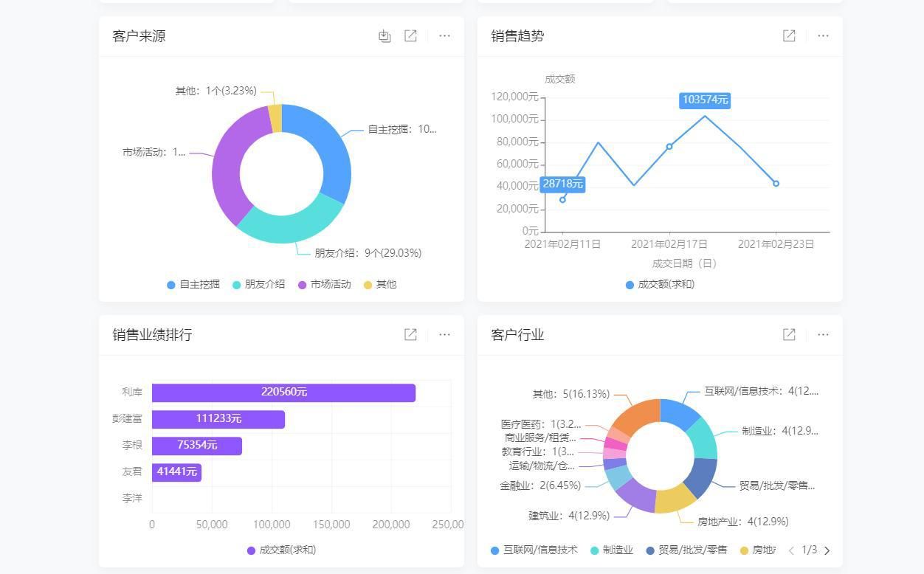
Task: Open the ellipsis menu on 客户行业 card
Action: pyautogui.click(x=823, y=334)
